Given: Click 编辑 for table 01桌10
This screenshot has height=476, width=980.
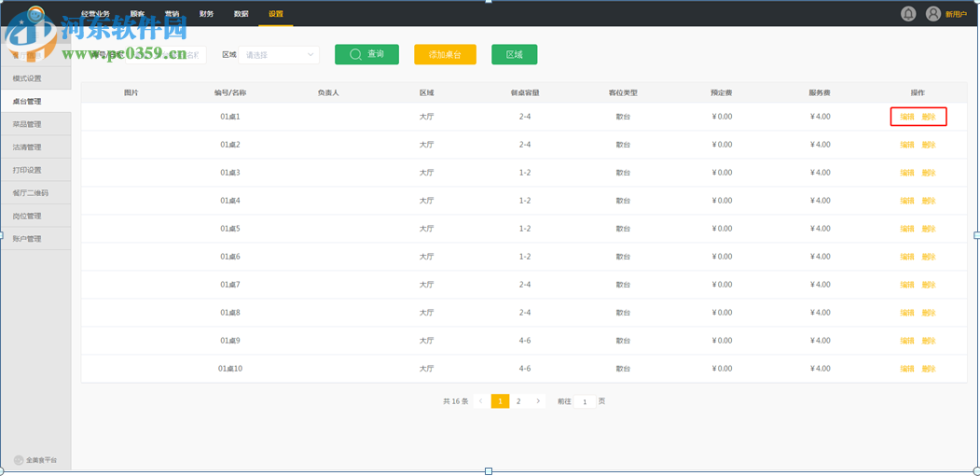Looking at the screenshot, I should pos(906,369).
